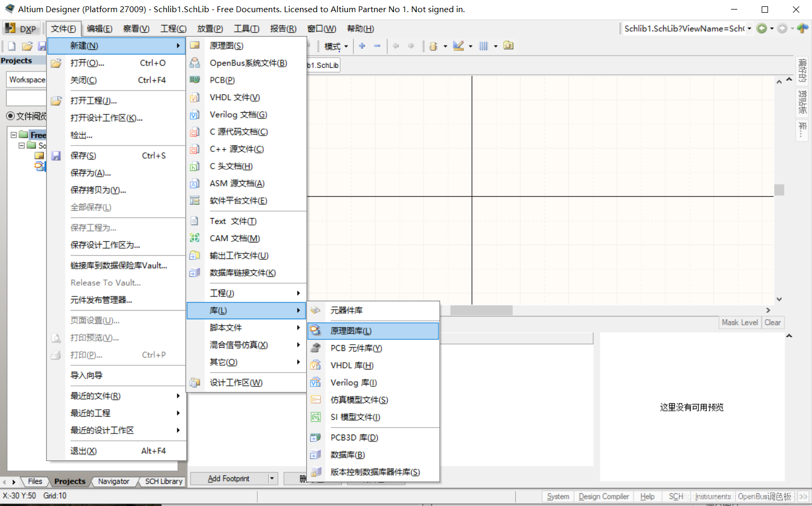Click the C 源代码文档 icon
Screen dimensions: 812x506
pyautogui.click(x=195, y=132)
